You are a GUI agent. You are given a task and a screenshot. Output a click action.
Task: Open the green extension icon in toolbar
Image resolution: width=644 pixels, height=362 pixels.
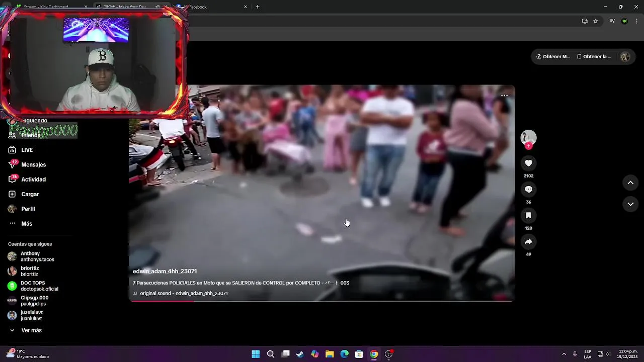(624, 21)
